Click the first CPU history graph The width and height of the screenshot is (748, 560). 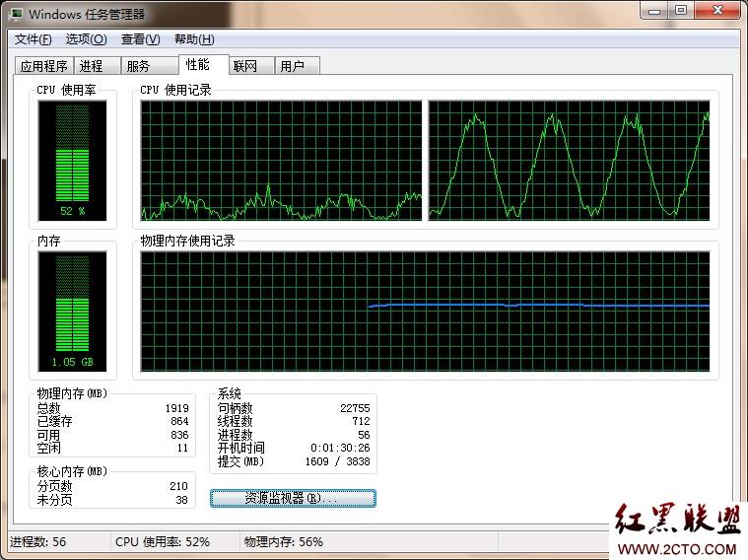coord(281,161)
